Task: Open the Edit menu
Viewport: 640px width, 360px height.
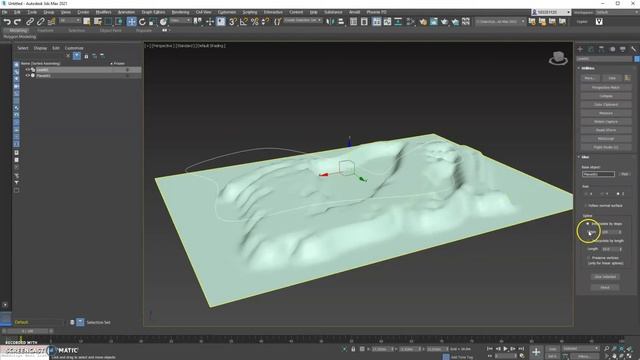Action: pos(17,12)
